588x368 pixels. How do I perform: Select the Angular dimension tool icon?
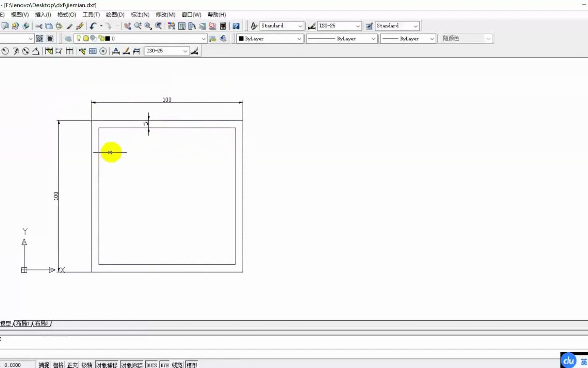[x=36, y=51]
